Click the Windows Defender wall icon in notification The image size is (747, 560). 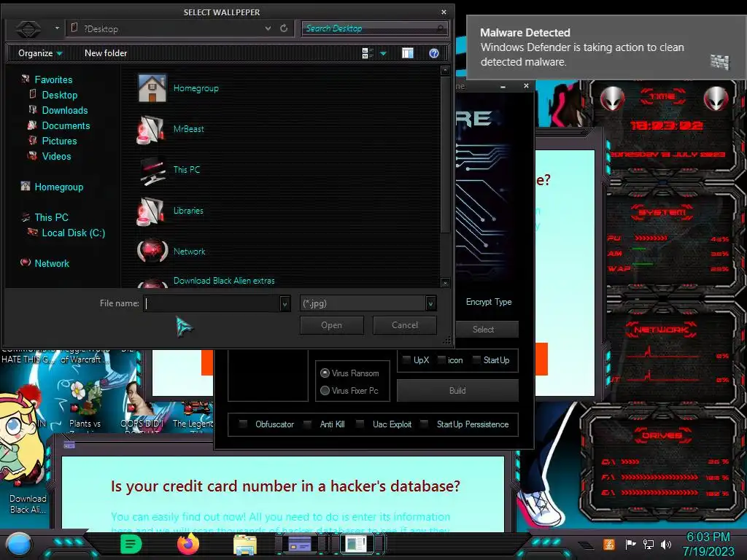[719, 62]
